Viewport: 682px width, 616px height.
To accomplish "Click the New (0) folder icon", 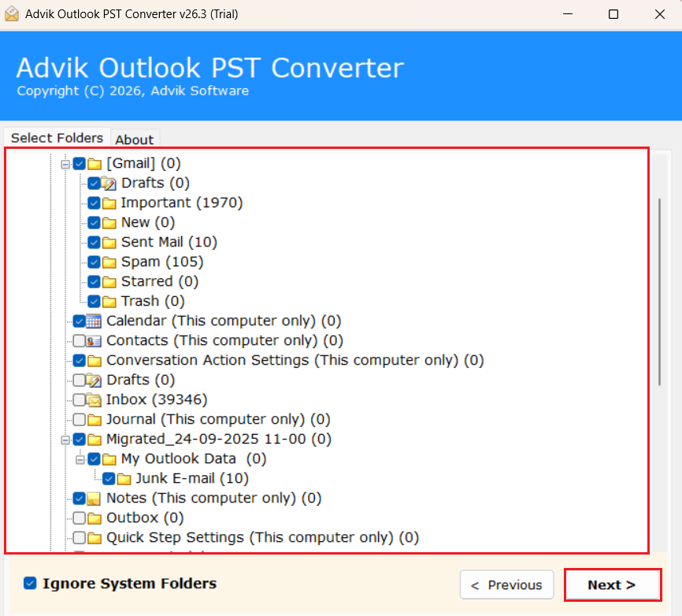I will (x=109, y=223).
